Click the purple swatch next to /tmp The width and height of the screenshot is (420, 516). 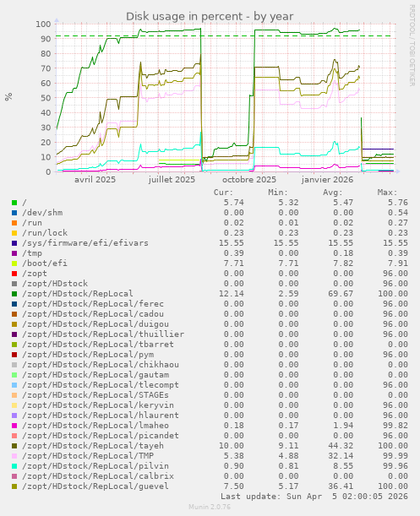[14, 253]
